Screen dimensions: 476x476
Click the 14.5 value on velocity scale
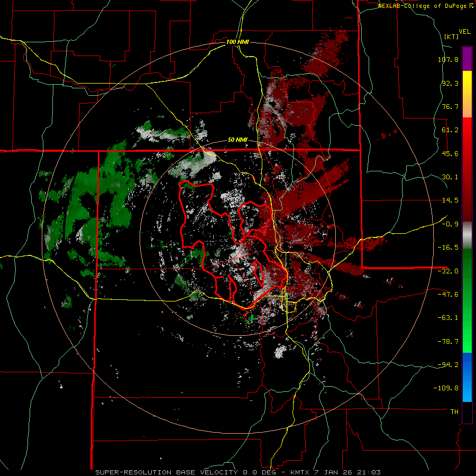pos(450,200)
